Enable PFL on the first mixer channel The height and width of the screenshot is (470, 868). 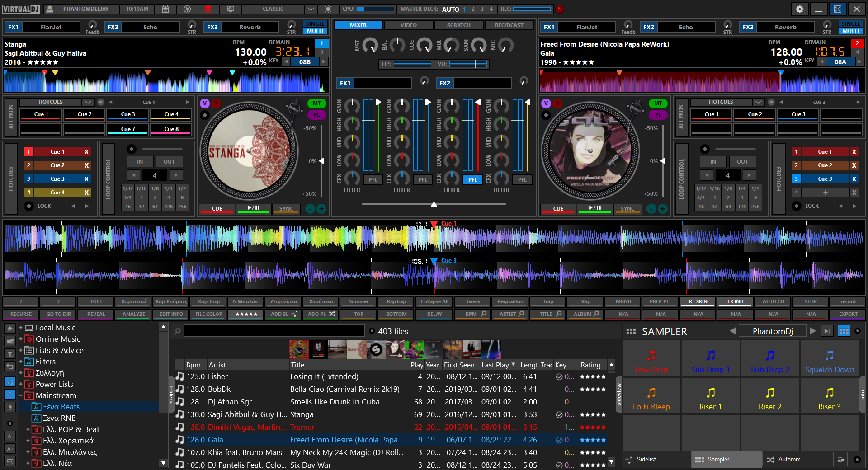[373, 179]
